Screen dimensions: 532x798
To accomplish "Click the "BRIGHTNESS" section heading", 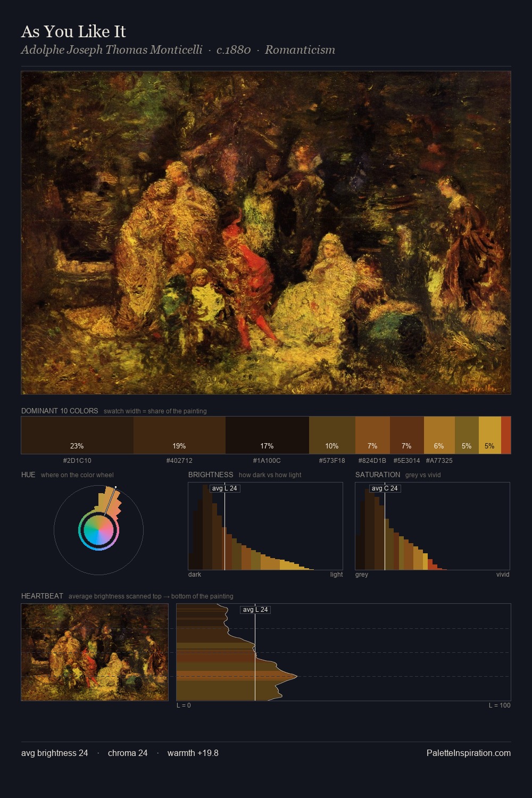I will [211, 475].
